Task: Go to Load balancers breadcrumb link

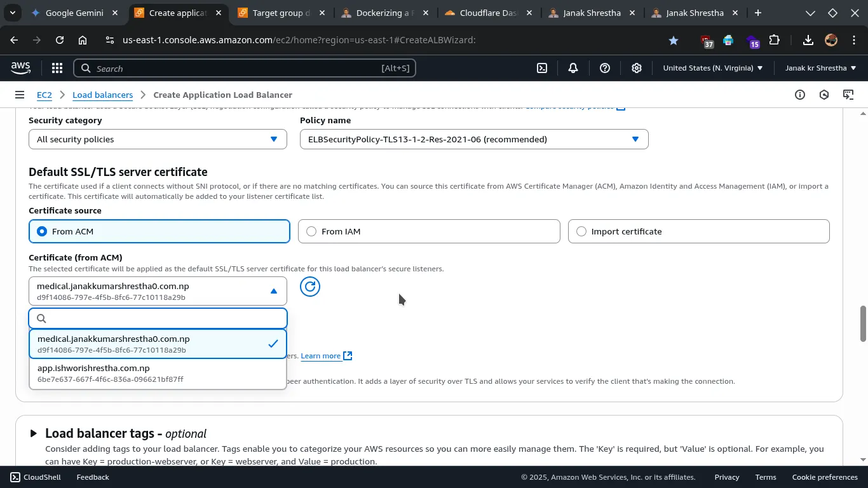Action: click(102, 95)
